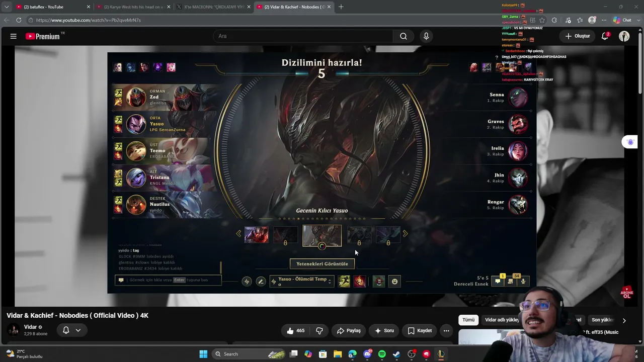Show next skins with right arrow
The width and height of the screenshot is (644, 362).
[405, 234]
